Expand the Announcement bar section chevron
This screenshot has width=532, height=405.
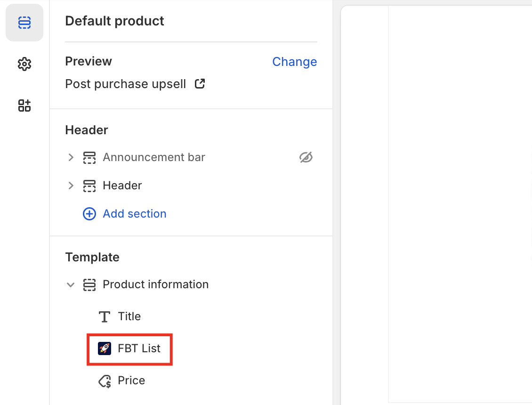[x=71, y=157]
